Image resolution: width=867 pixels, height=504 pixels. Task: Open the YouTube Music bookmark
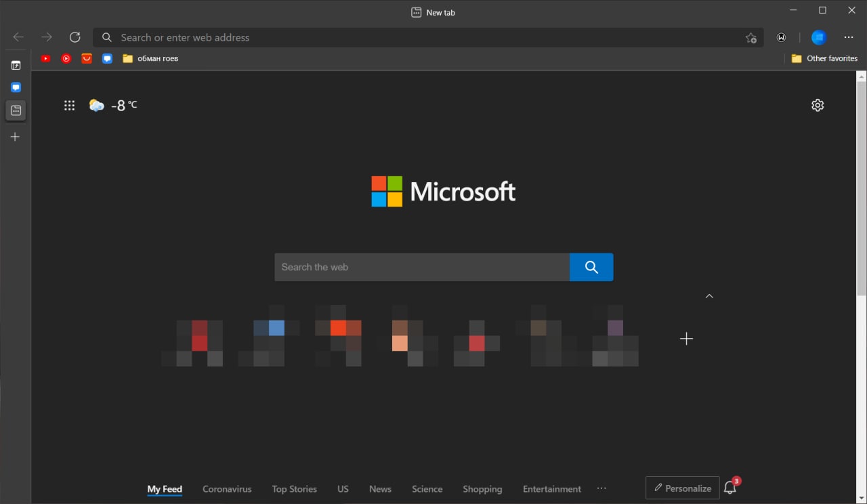(66, 58)
